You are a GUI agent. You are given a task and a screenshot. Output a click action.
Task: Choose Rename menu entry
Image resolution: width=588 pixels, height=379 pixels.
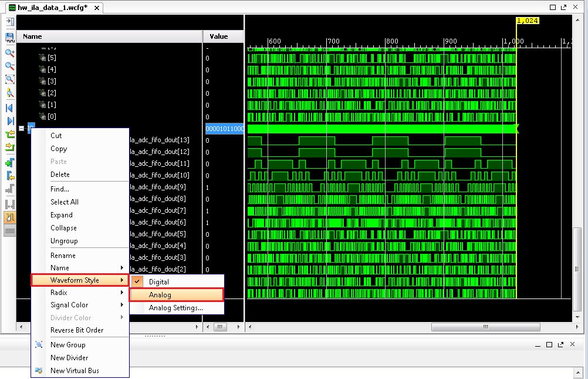(x=80, y=256)
